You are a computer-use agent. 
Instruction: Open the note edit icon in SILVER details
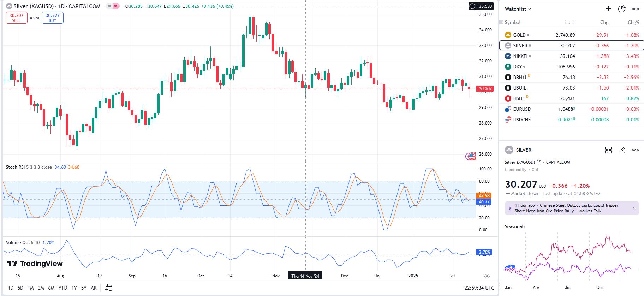(622, 150)
